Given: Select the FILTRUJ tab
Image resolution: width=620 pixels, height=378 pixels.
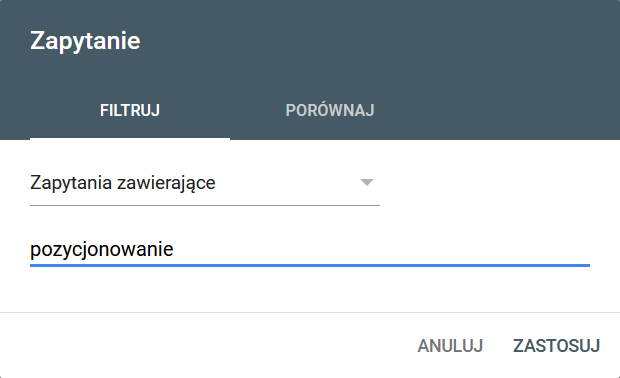Looking at the screenshot, I should 130,110.
